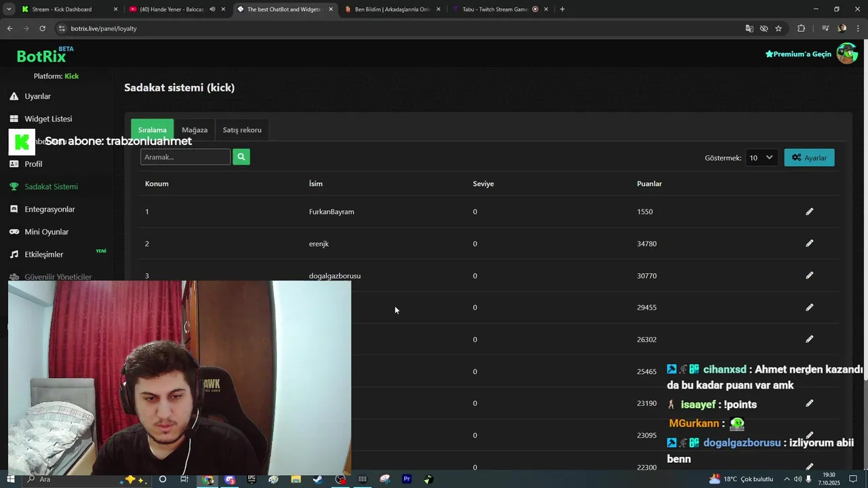Go back with the browser back arrow
Screen dimensions: 868x488
9,28
